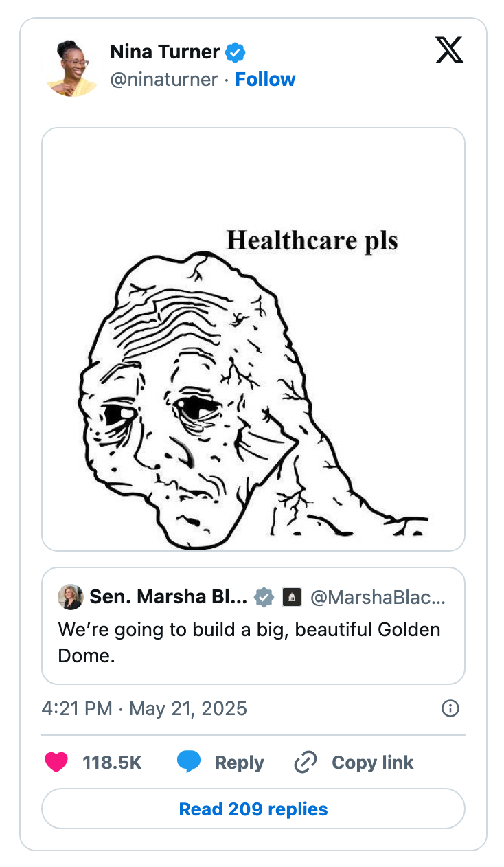Open the tweet timestamp May 21, 2025

point(144,708)
